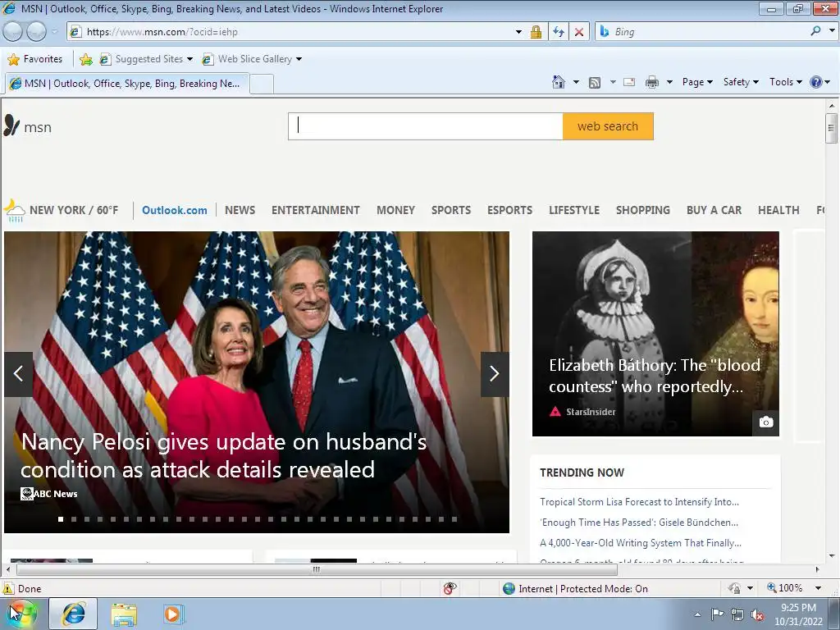Expand the Web Slice Gallery dropdown

click(x=299, y=59)
